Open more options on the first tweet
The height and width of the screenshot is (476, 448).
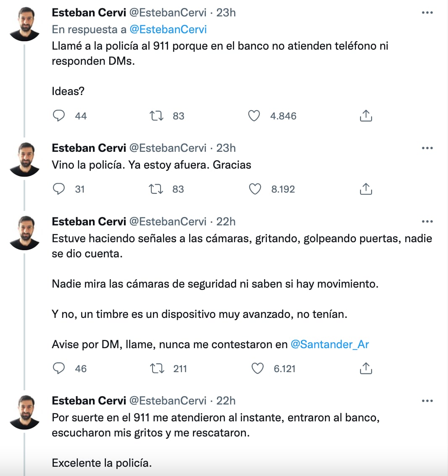427,13
